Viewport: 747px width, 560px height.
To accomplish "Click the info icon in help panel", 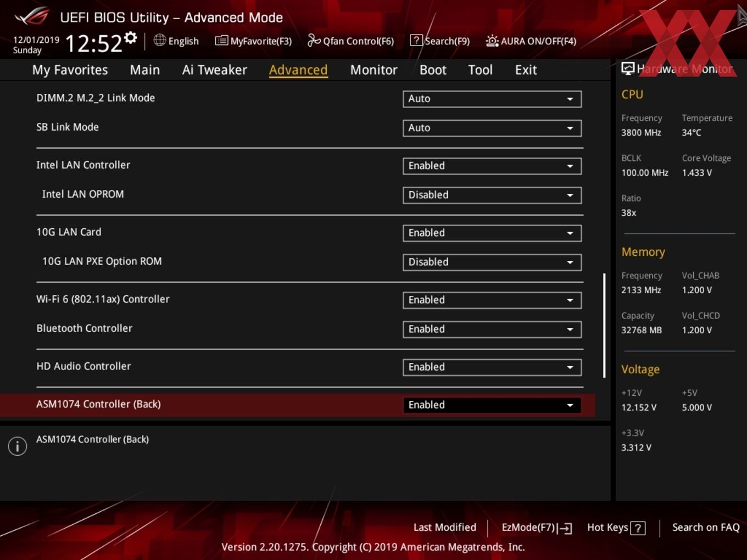I will click(18, 446).
